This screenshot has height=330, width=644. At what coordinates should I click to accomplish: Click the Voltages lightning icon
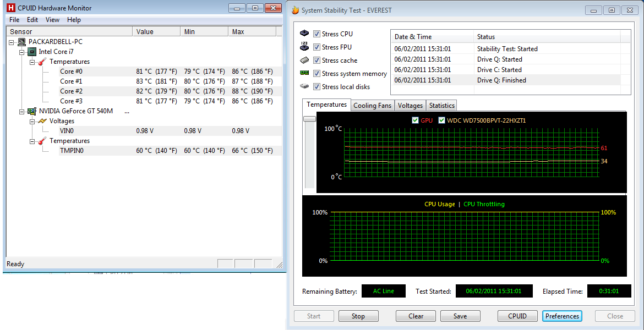click(x=42, y=121)
